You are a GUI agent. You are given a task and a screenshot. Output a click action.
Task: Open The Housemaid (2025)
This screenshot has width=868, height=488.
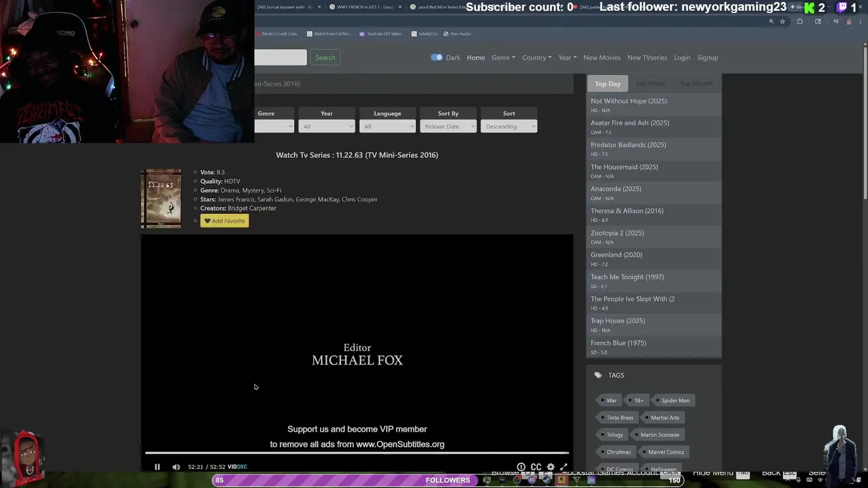point(624,167)
